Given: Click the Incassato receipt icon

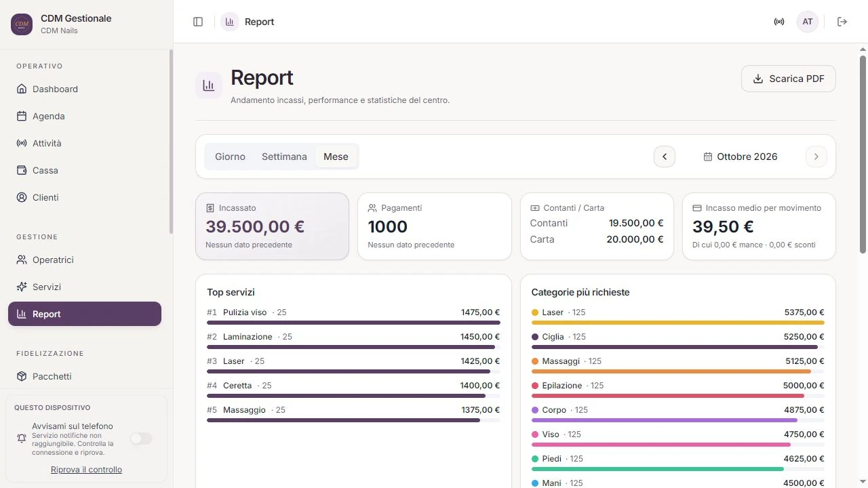Looking at the screenshot, I should click(x=210, y=208).
